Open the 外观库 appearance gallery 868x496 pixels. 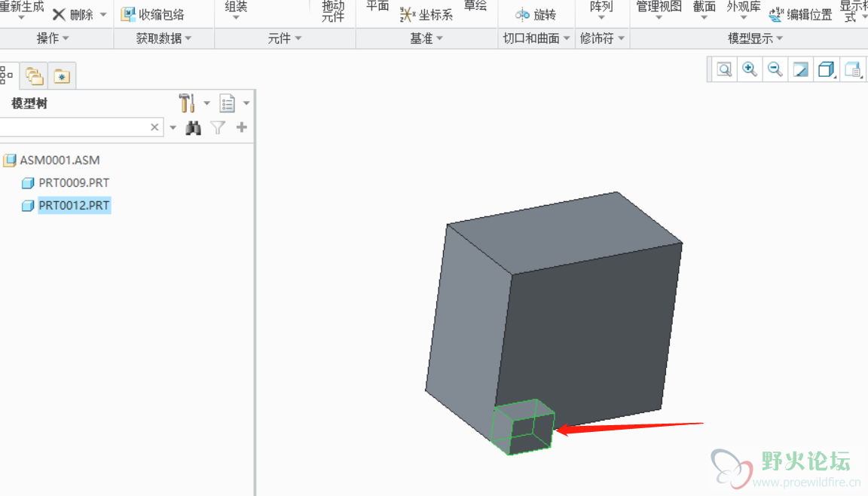[744, 10]
